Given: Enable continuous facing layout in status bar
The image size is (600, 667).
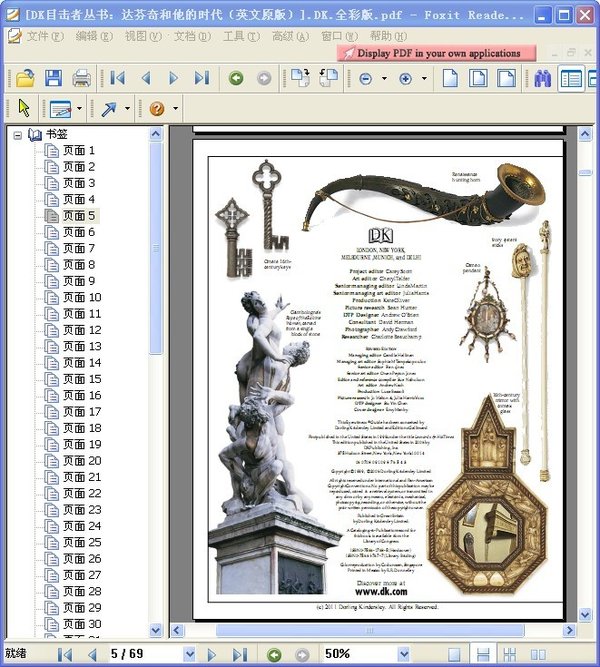Looking at the screenshot, I should coord(510,654).
